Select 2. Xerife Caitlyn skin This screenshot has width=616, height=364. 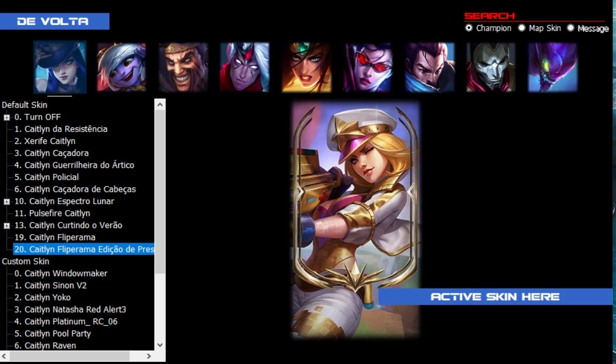(45, 141)
